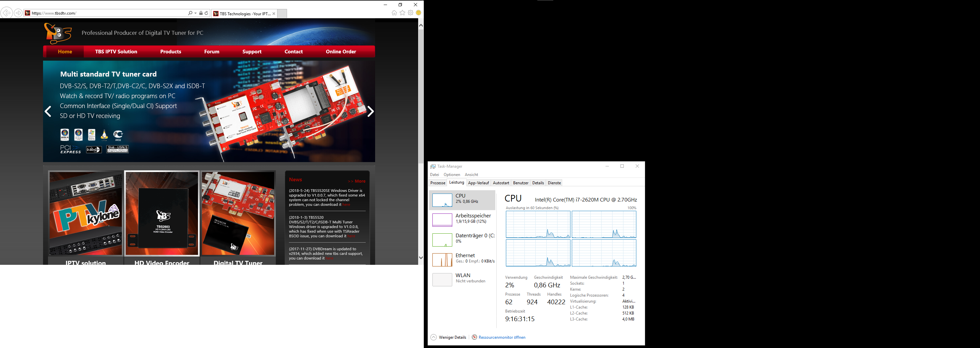The height and width of the screenshot is (348, 980).
Task: Select Arbeitsspeicher in performance sidebar
Action: pos(462,220)
